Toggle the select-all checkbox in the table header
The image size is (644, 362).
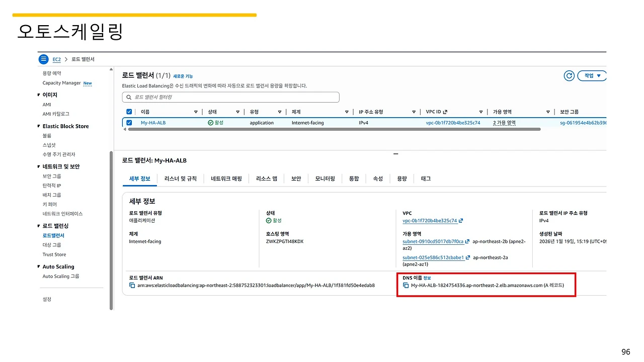[x=129, y=112]
